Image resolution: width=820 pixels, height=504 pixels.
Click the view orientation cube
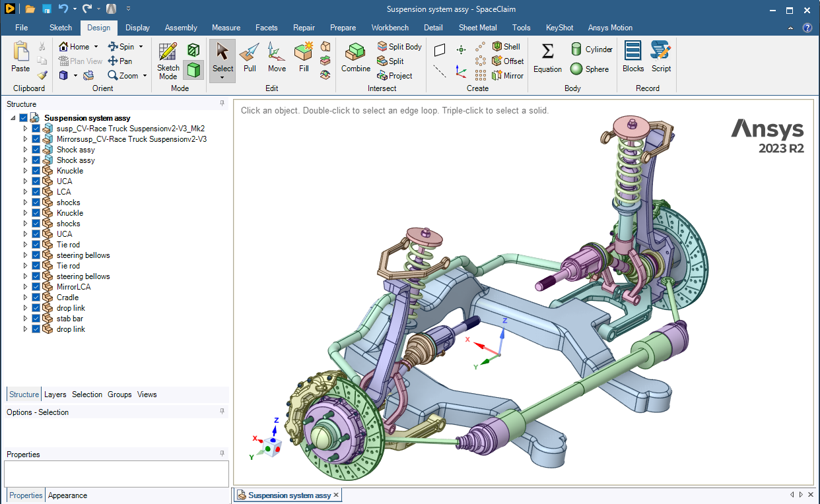(x=272, y=447)
